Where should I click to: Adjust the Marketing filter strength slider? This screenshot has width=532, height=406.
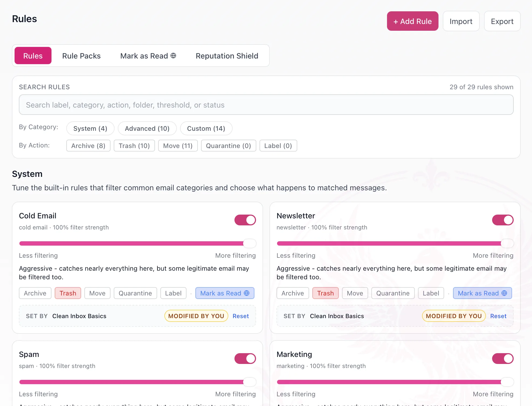tap(395, 382)
